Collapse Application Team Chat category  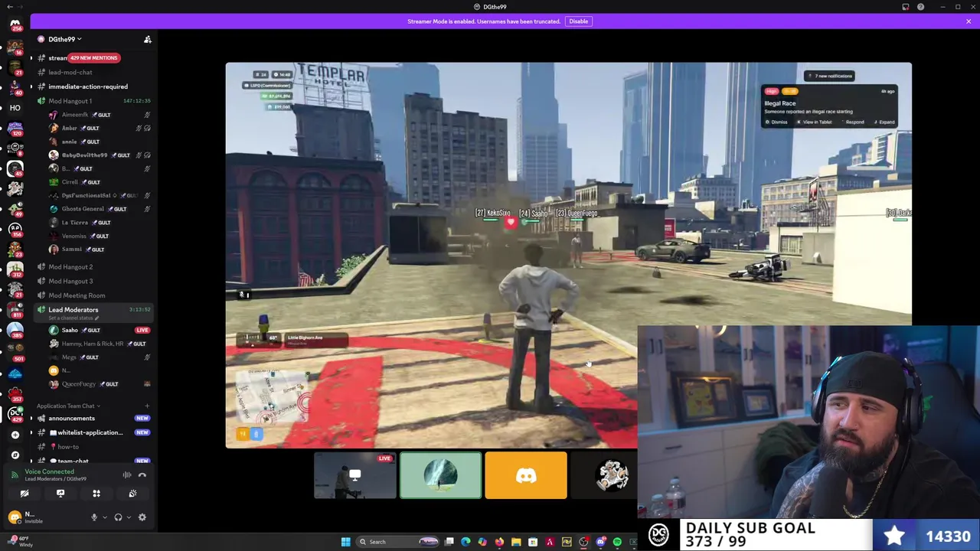coord(68,406)
